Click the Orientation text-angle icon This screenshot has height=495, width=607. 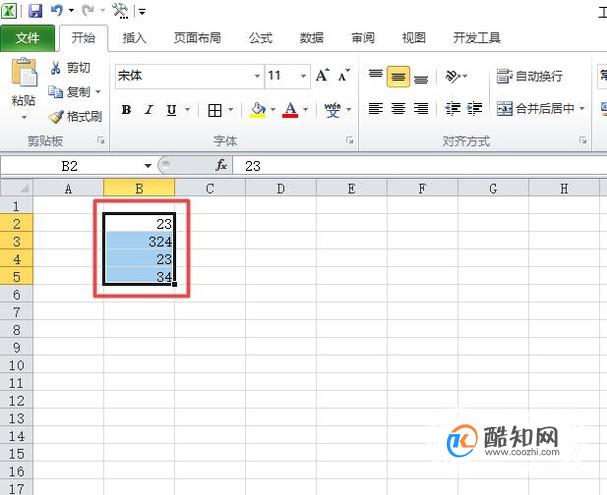453,76
